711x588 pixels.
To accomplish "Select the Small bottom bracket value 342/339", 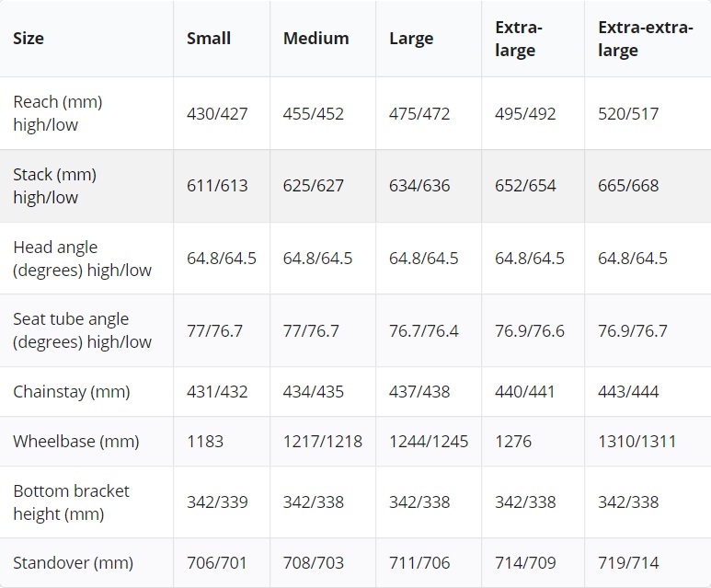I will tap(217, 502).
